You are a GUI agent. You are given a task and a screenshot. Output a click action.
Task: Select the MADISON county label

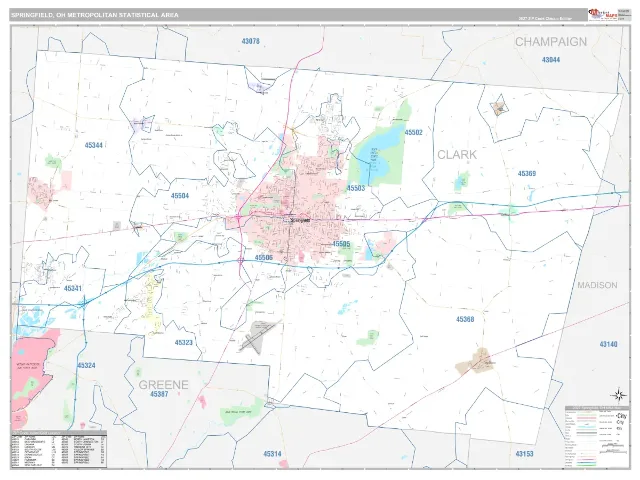click(597, 285)
